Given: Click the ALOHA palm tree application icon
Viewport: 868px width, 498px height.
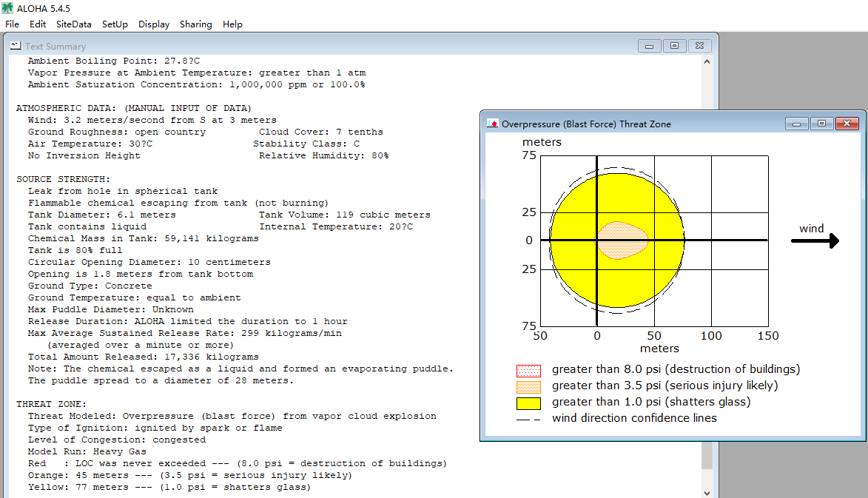Looking at the screenshot, I should (7, 8).
